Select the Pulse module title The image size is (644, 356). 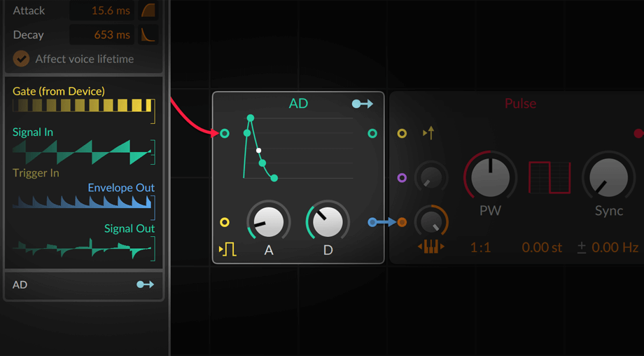520,104
